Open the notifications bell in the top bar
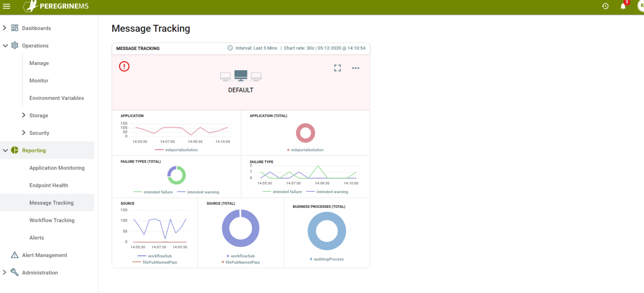The width and height of the screenshot is (644, 293). point(623,6)
